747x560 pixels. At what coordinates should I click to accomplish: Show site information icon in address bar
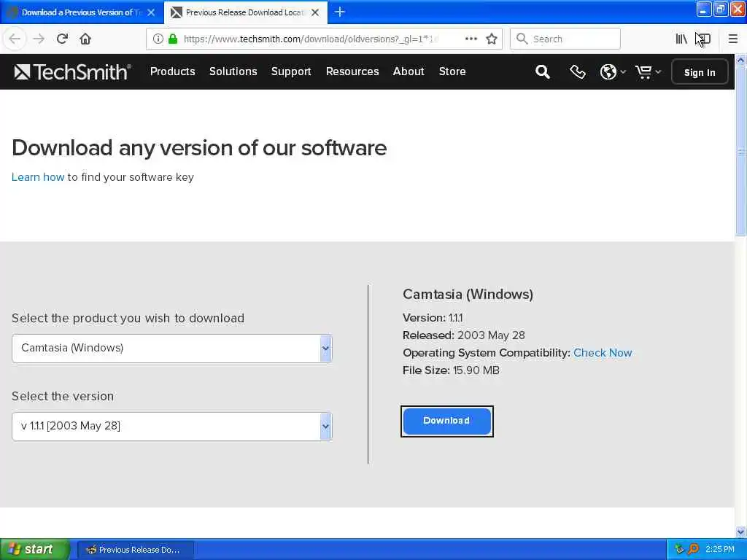pyautogui.click(x=158, y=39)
